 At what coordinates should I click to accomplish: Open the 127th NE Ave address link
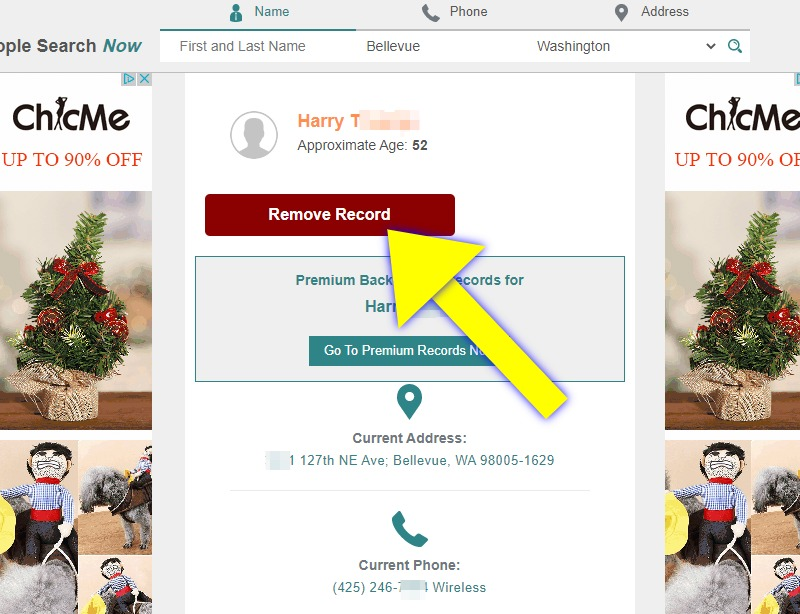(410, 460)
